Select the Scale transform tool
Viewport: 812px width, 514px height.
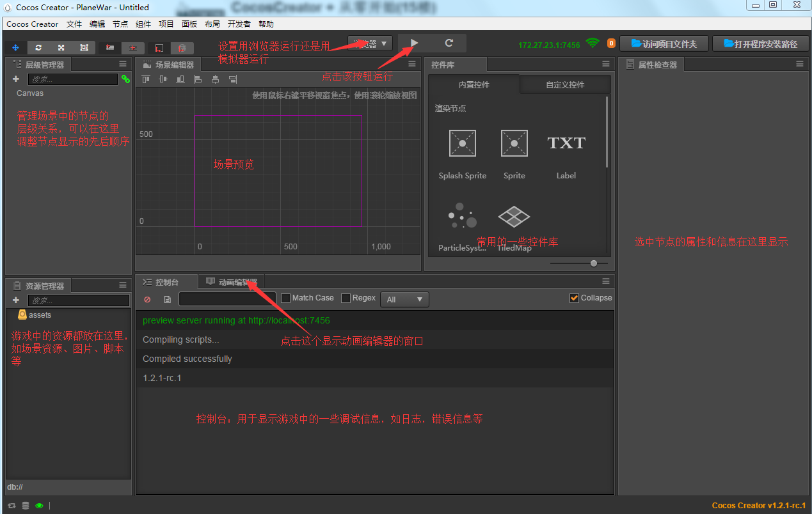[61, 47]
